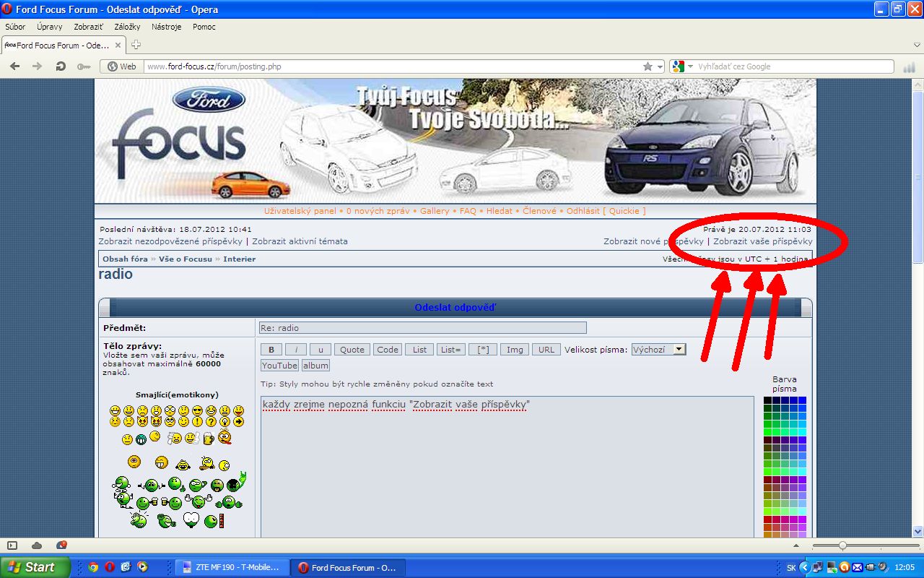Insert the sunglasses cool smiley
This screenshot has height=578, width=924.
tap(197, 410)
